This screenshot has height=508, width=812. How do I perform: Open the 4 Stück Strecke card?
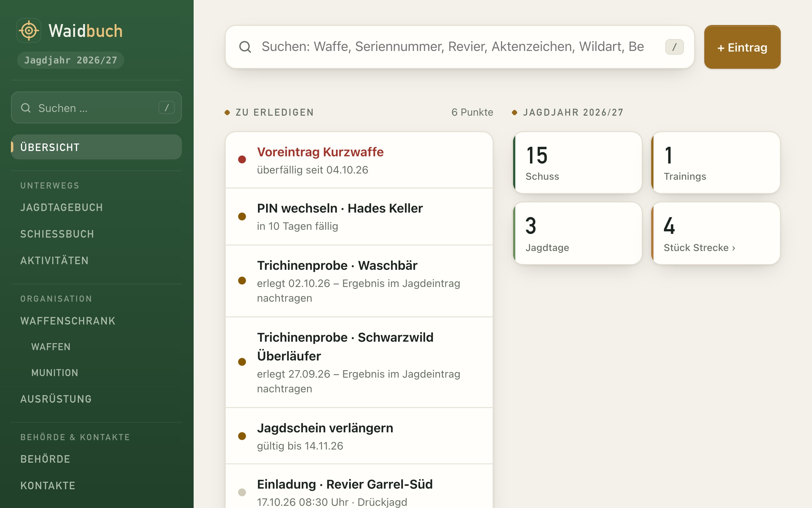click(716, 234)
